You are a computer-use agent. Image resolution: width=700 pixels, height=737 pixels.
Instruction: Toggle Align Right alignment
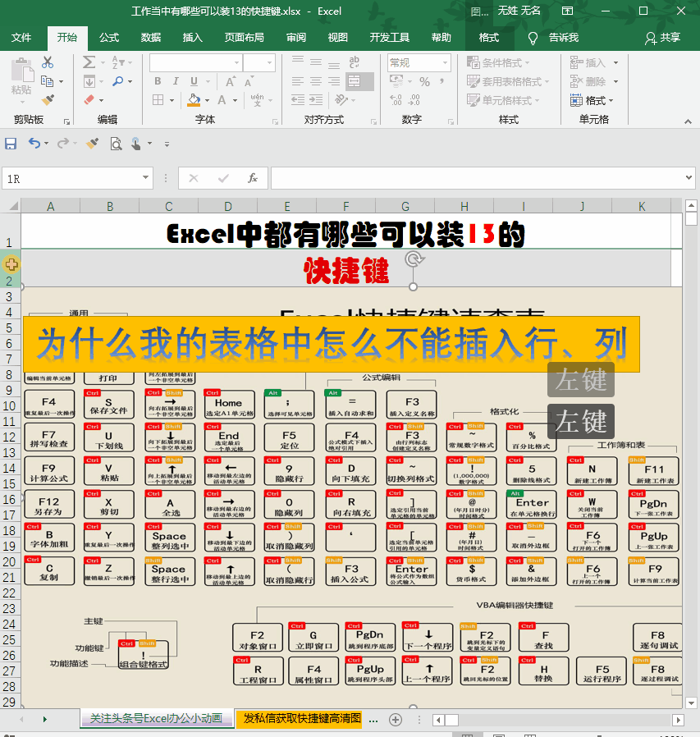click(334, 81)
